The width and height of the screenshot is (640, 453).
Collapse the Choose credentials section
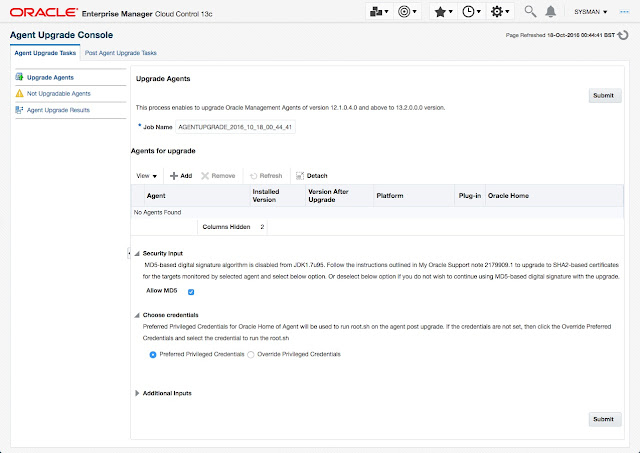[137, 315]
